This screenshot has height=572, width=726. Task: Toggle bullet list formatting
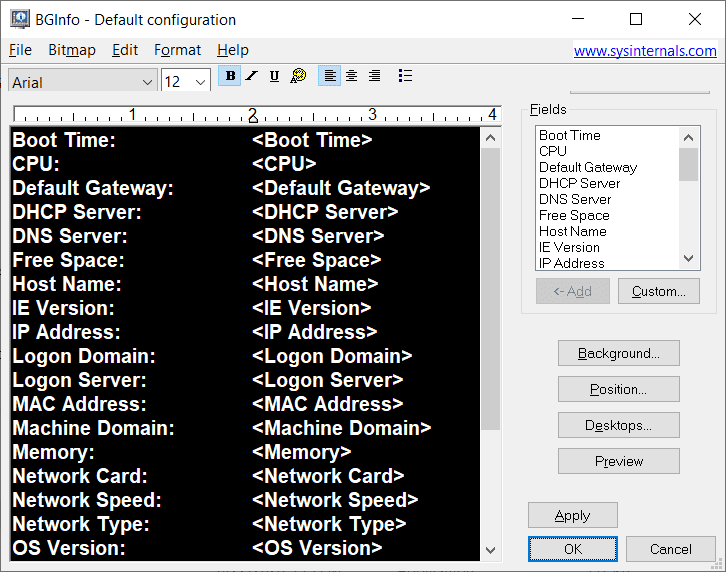[405, 75]
